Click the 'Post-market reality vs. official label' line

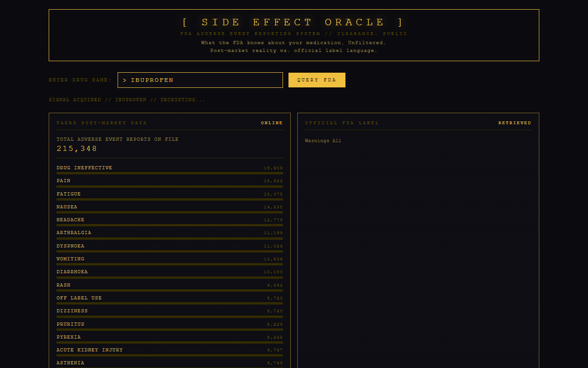(294, 51)
